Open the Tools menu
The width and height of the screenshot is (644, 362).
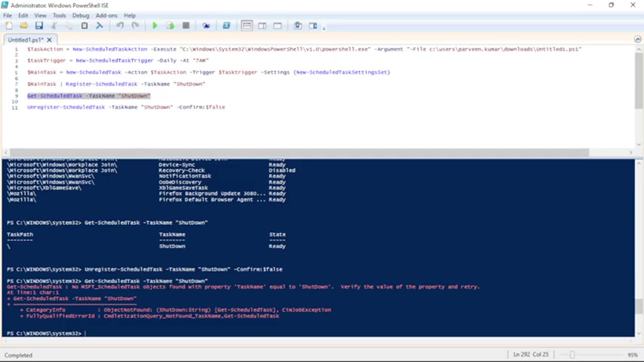tap(59, 16)
